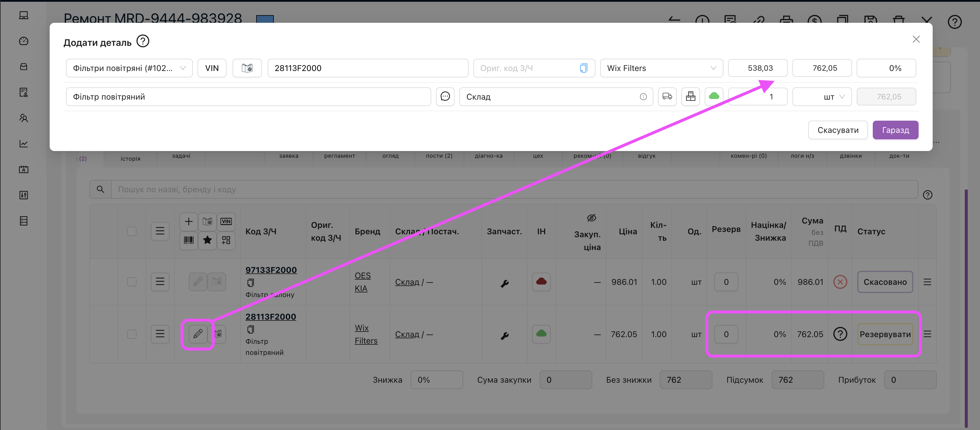Switch to the історія tab

pos(131,158)
